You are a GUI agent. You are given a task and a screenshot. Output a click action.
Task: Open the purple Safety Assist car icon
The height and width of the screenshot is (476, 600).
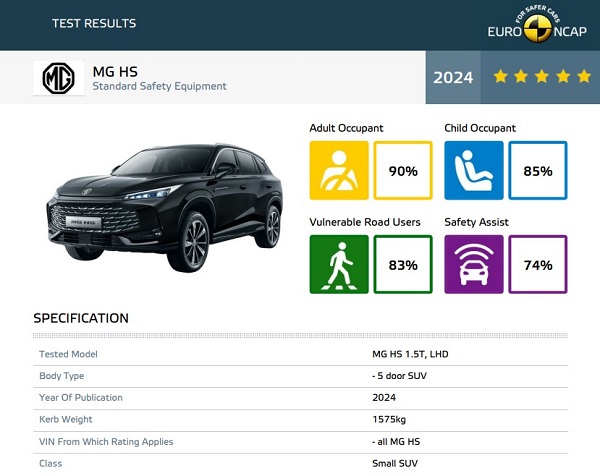474,264
